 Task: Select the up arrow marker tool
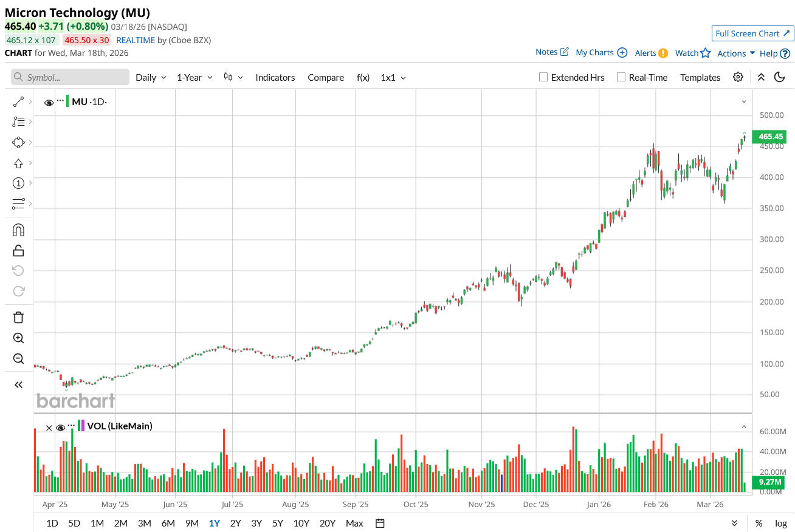point(18,163)
